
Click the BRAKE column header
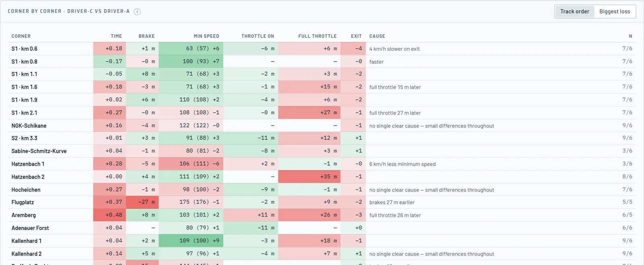tap(147, 36)
